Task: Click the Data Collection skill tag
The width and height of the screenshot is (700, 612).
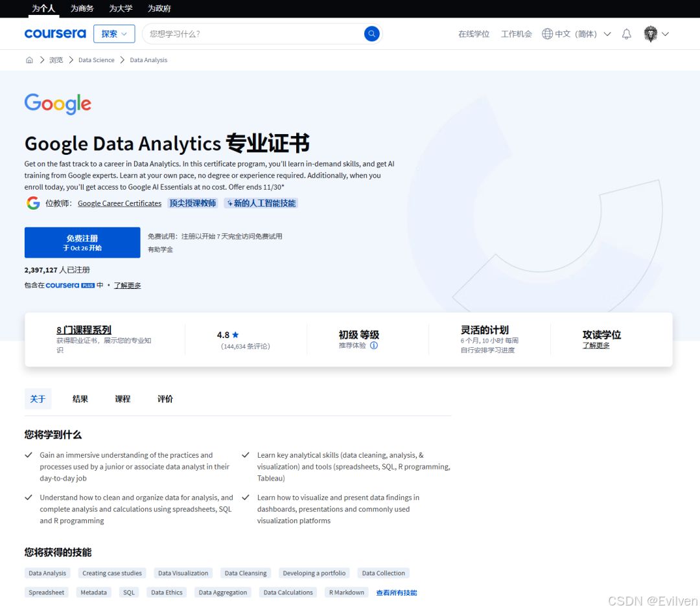Action: pos(384,573)
